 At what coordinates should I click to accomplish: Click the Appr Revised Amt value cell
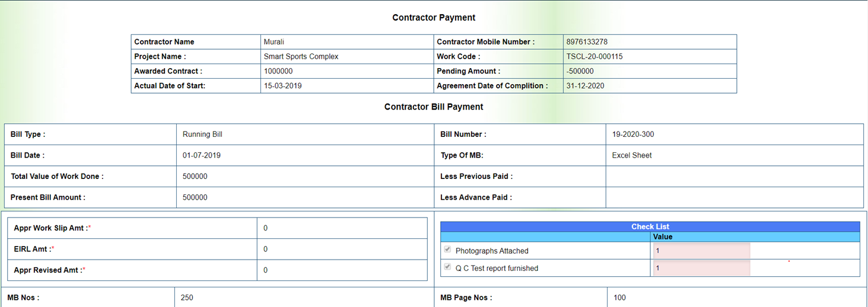click(x=342, y=270)
